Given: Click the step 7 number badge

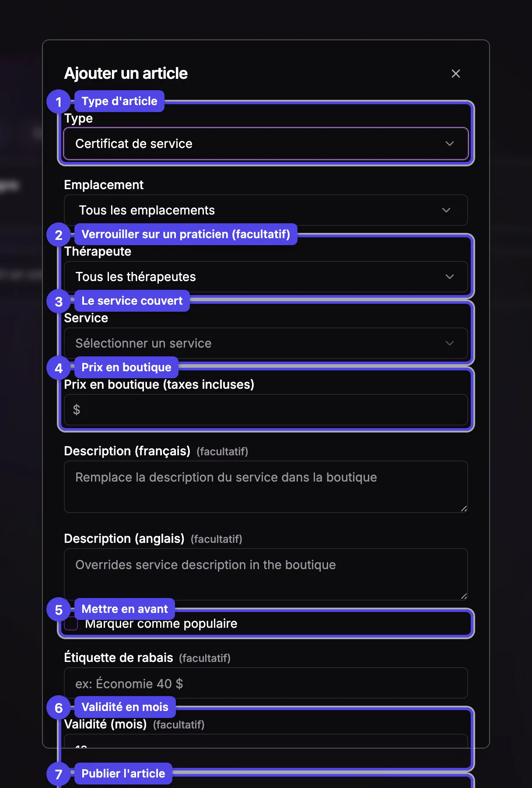Looking at the screenshot, I should (x=59, y=774).
